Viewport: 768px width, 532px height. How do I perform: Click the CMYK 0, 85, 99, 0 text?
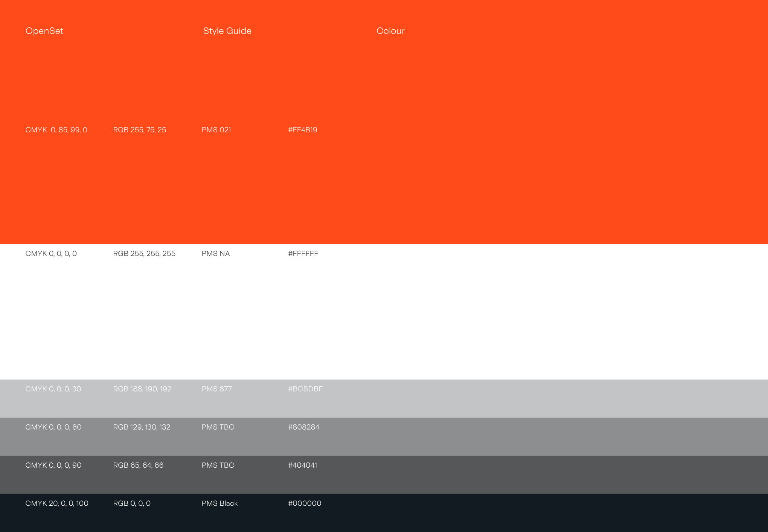pyautogui.click(x=56, y=130)
